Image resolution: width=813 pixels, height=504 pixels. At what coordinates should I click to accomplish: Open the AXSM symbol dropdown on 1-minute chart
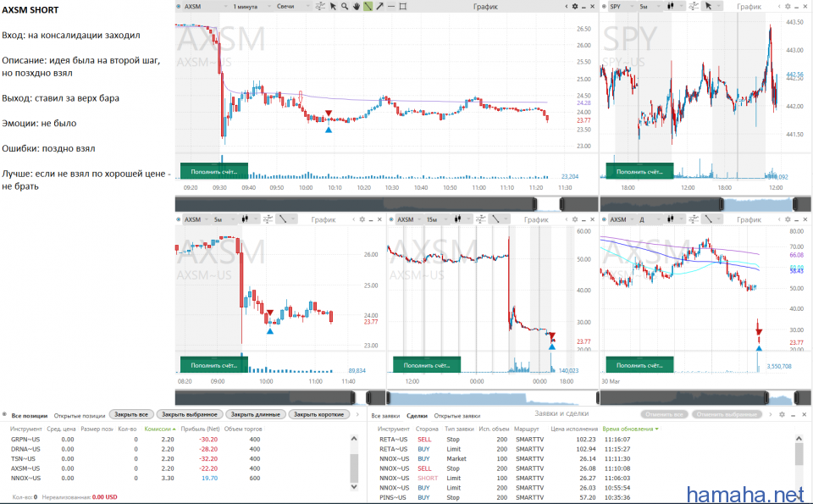point(205,6)
